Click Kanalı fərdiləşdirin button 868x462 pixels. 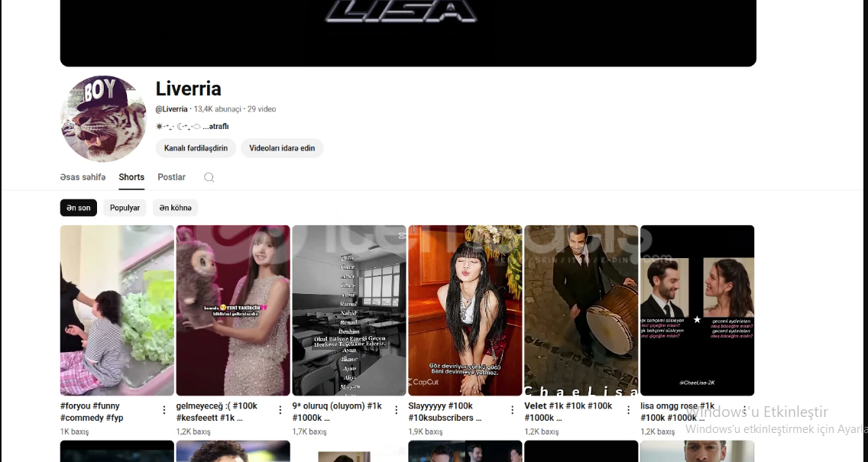pyautogui.click(x=196, y=147)
